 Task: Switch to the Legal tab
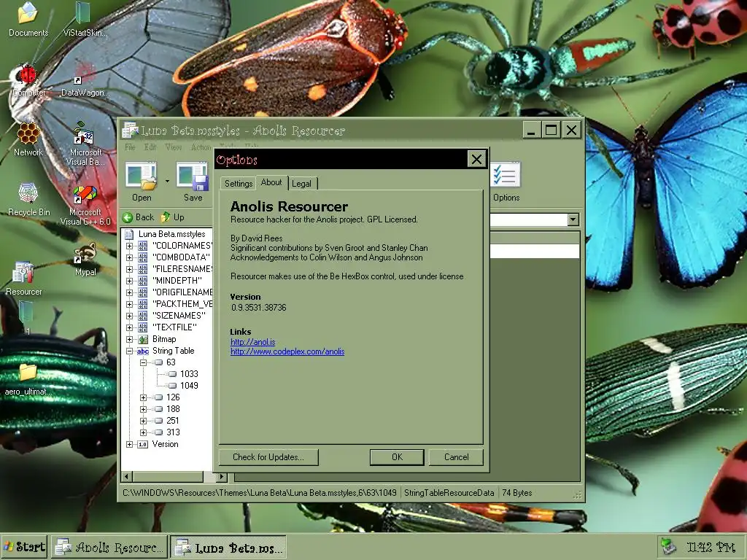click(x=301, y=183)
